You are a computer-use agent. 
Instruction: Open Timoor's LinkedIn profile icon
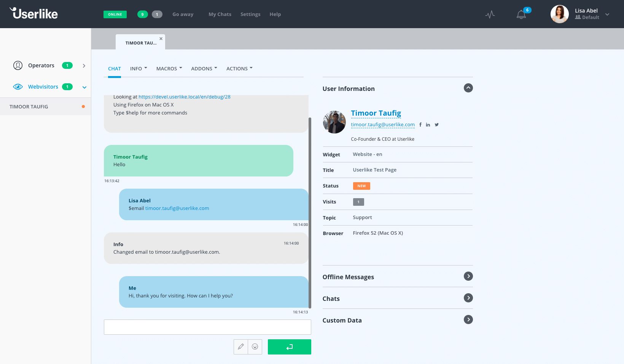click(x=428, y=125)
